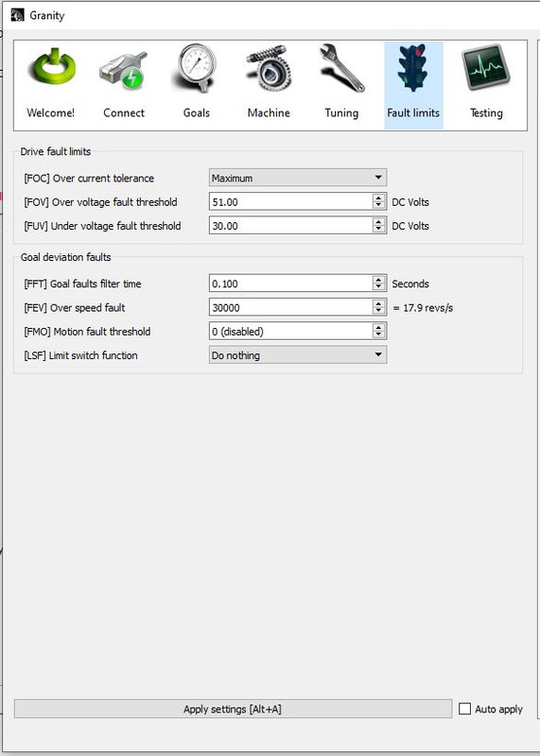Click the [FMO] Motion fault threshold label
540x756 pixels.
[87, 332]
